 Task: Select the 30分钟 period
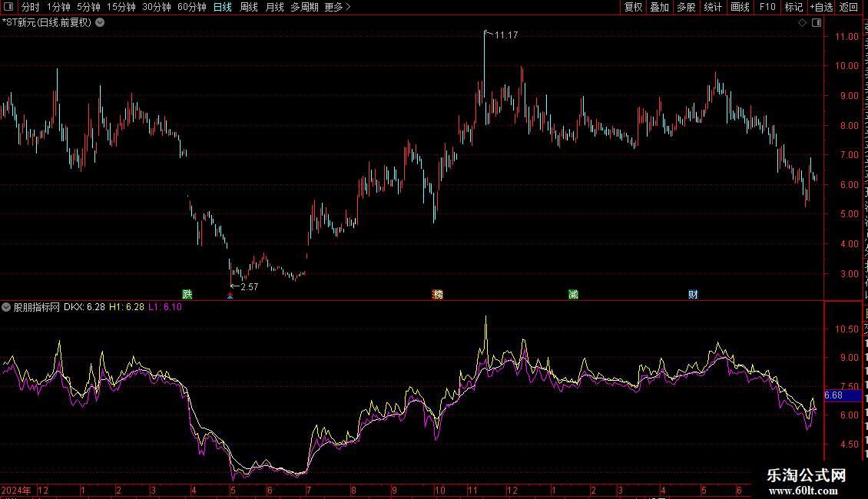click(x=157, y=7)
